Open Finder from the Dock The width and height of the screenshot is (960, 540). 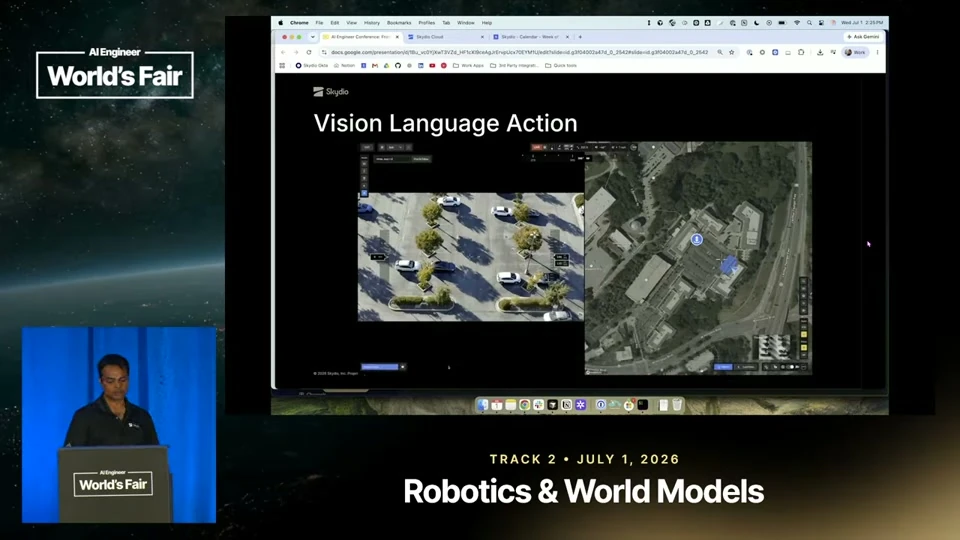click(x=483, y=405)
